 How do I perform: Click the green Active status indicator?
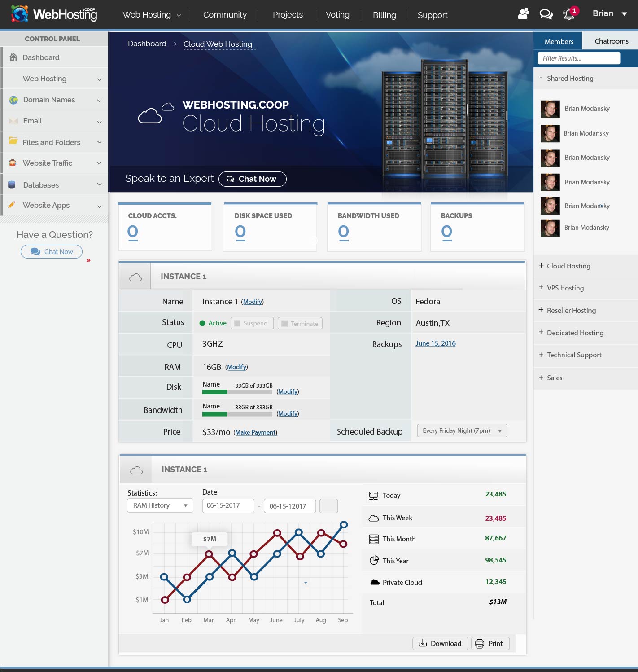click(202, 323)
